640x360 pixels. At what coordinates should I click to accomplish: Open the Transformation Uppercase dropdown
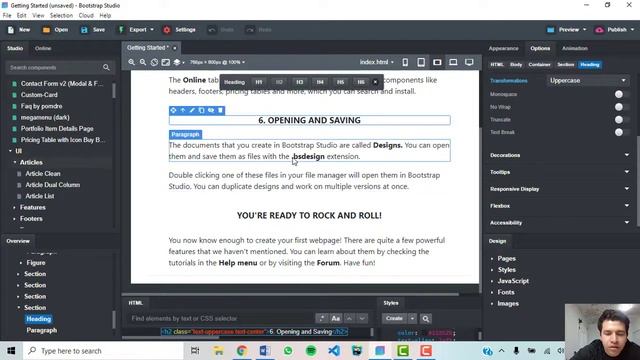(587, 80)
